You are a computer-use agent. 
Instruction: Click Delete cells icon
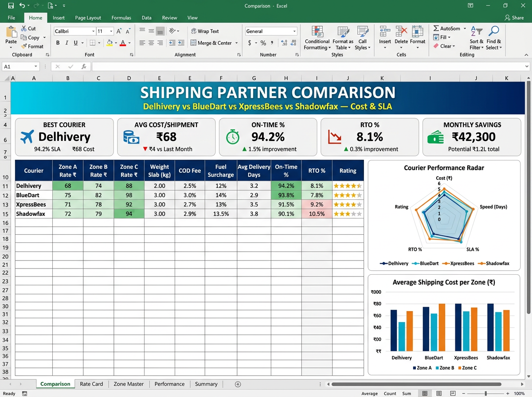401,31
